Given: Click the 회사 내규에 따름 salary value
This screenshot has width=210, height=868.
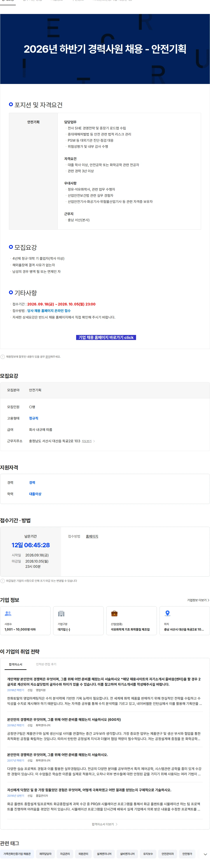Looking at the screenshot, I should click(40, 430).
